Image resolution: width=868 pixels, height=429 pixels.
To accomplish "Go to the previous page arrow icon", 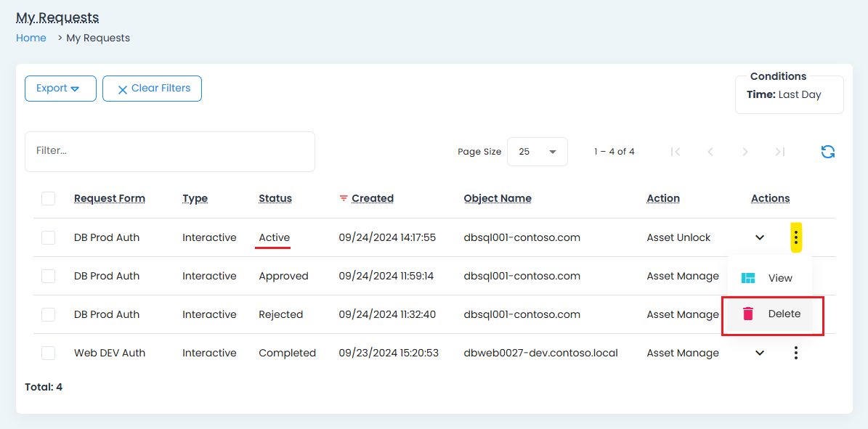I will coord(710,152).
